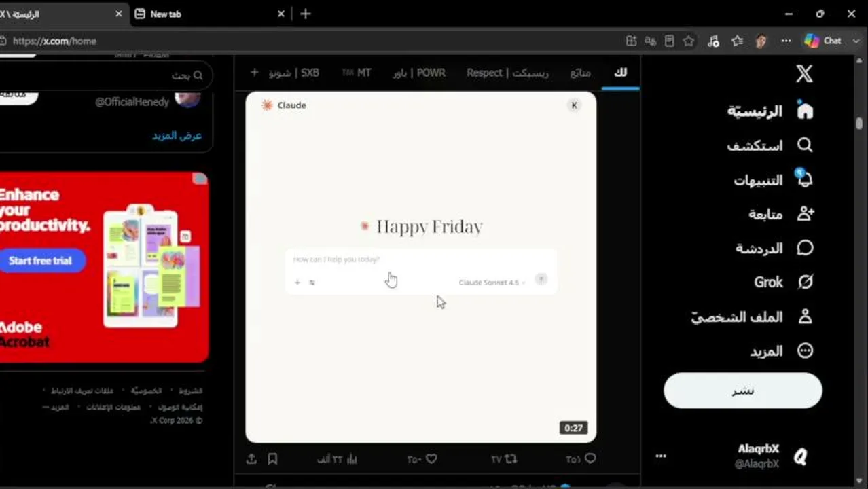Image resolution: width=868 pixels, height=489 pixels.
Task: Click the plus icon to add timeline tab
Action: tap(255, 72)
